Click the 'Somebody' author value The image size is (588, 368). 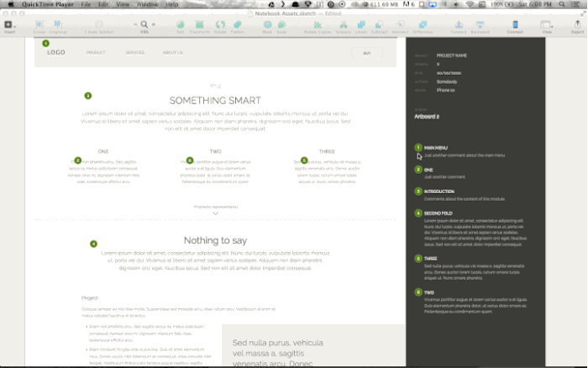pyautogui.click(x=447, y=81)
